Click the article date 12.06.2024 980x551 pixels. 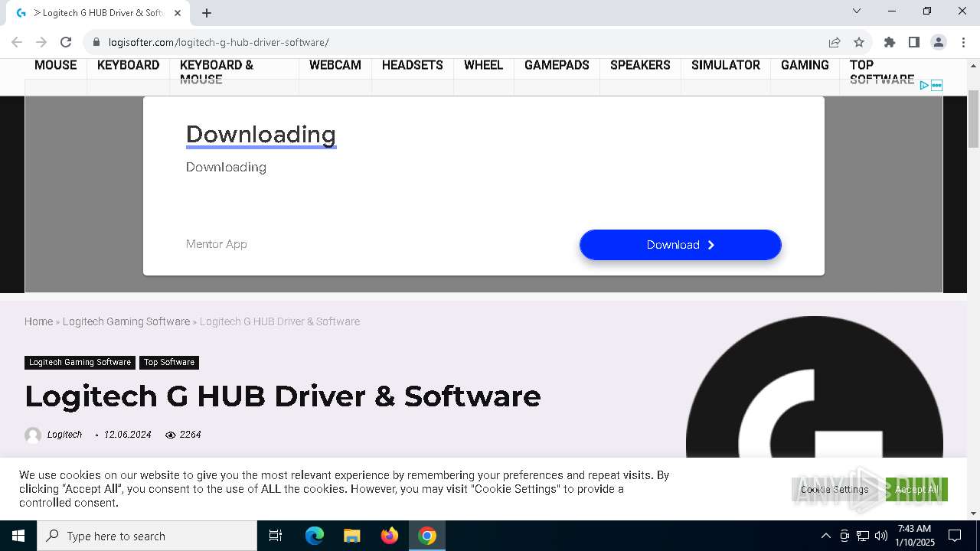click(128, 435)
